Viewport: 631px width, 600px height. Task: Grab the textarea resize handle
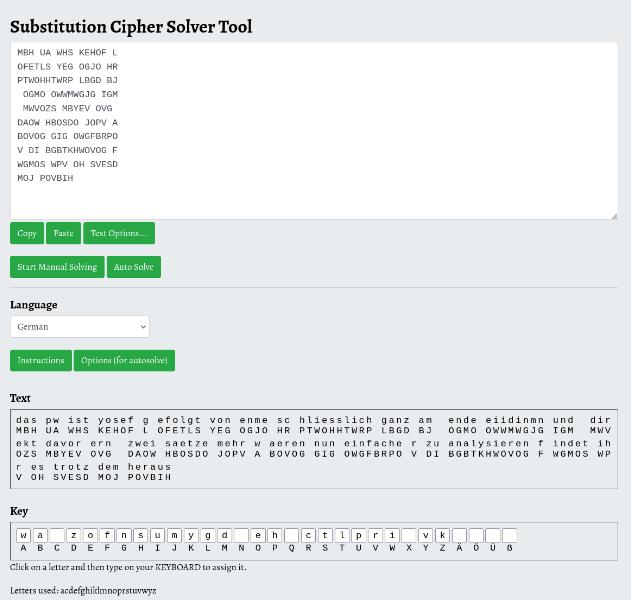[x=613, y=215]
